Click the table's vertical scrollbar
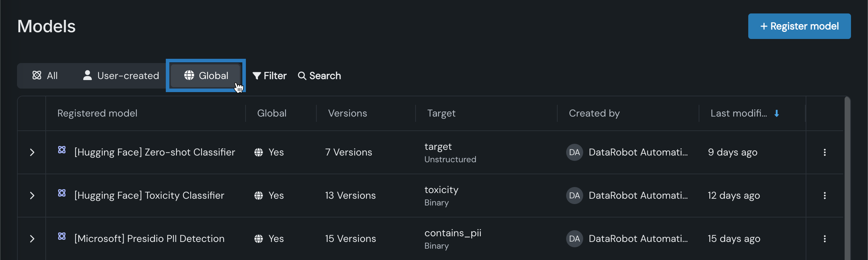The image size is (868, 260). [847, 177]
